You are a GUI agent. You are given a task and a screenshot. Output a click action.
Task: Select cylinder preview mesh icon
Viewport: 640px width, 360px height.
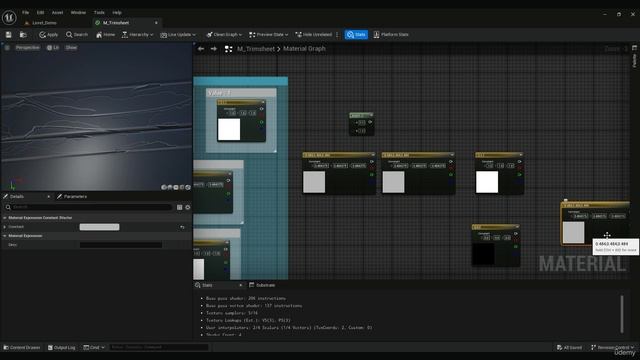tap(164, 187)
